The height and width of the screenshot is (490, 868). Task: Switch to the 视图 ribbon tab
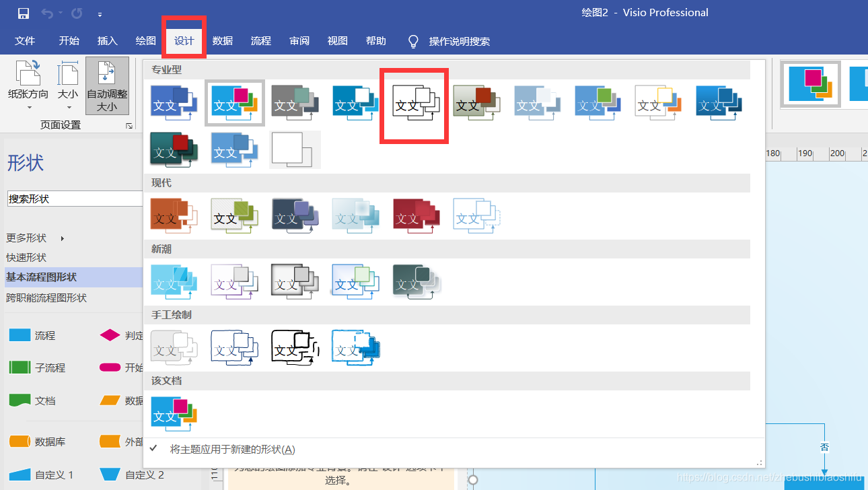337,40
